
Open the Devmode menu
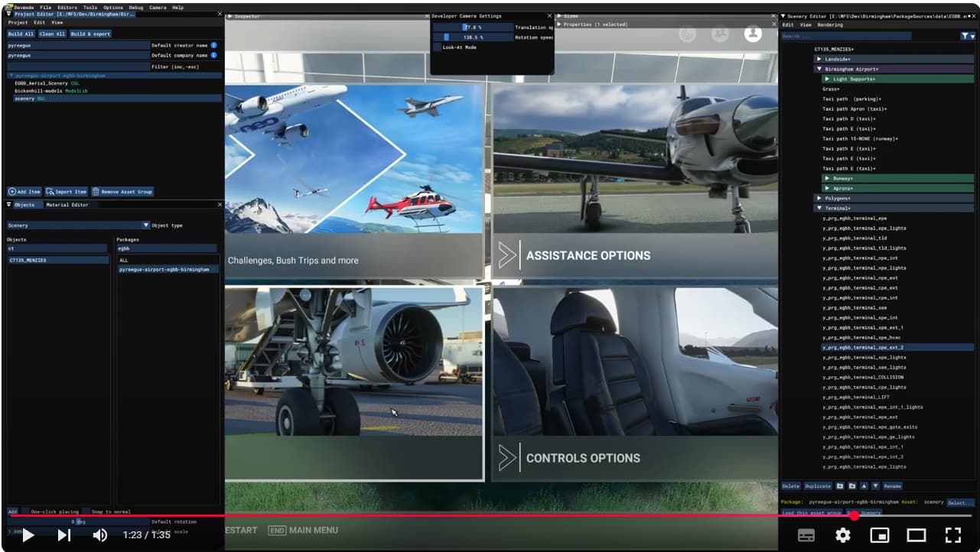coord(24,8)
